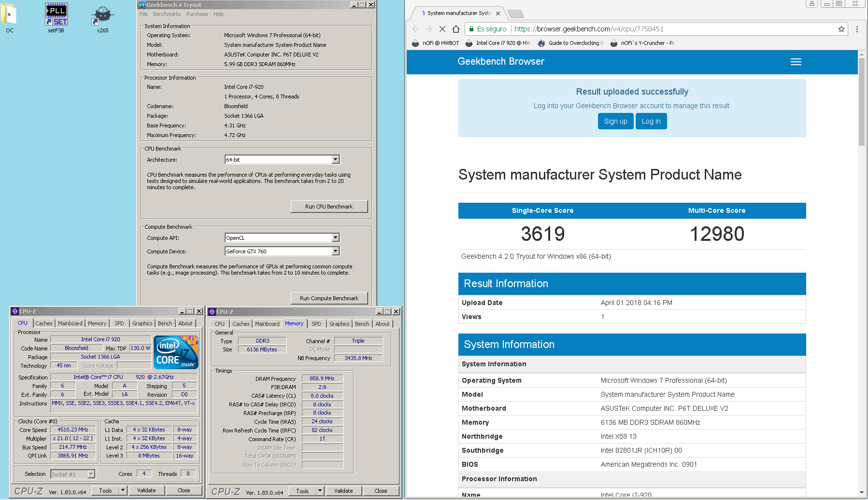Open the setFSB desktop shortcut
The width and height of the screenshot is (868, 500).
tap(56, 17)
